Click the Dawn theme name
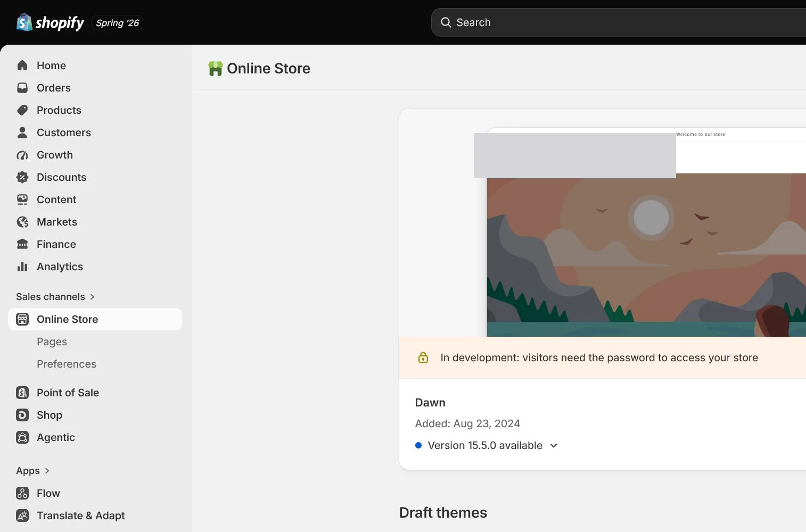The width and height of the screenshot is (806, 532). click(430, 403)
